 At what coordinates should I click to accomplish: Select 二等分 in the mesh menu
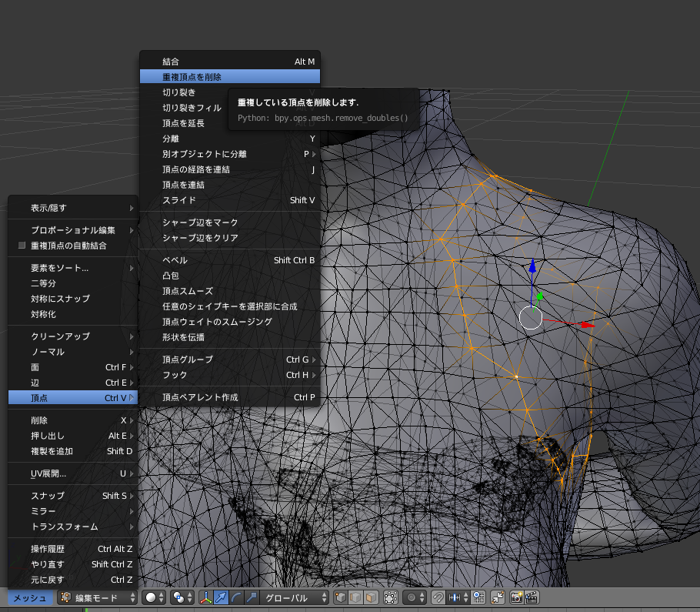point(73,283)
